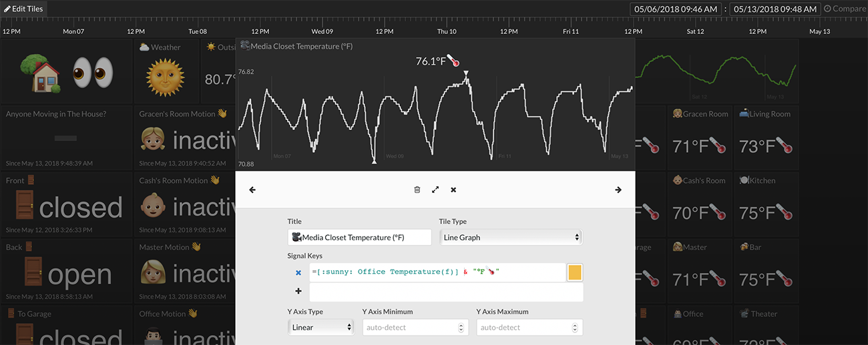This screenshot has width=868, height=345.
Task: Open the Compare clock option
Action: (x=844, y=9)
